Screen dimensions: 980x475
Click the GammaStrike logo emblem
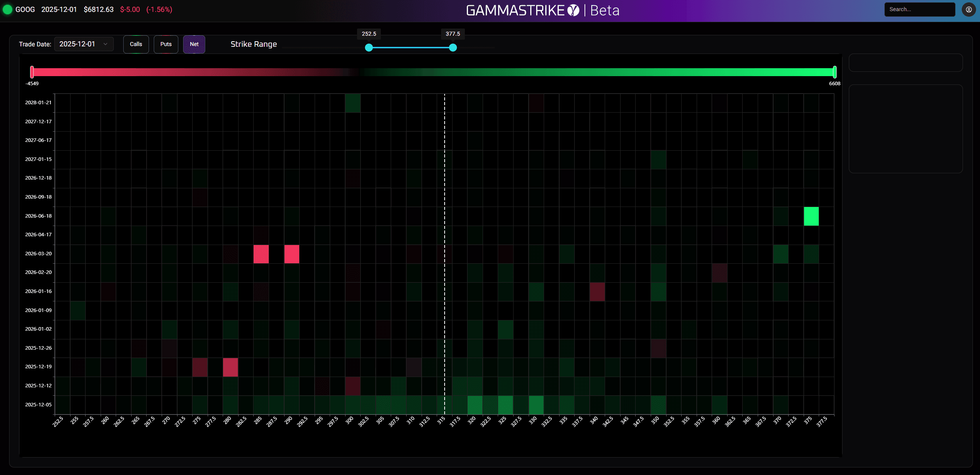(x=573, y=10)
